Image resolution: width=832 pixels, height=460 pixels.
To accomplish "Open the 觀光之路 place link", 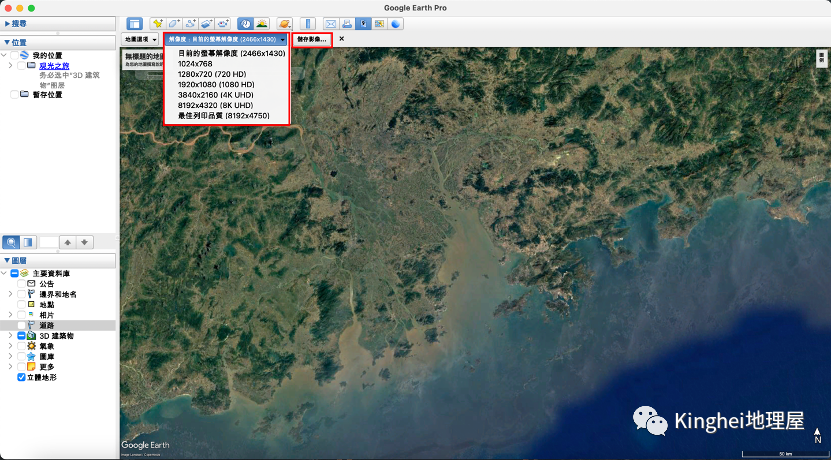I will [x=53, y=66].
